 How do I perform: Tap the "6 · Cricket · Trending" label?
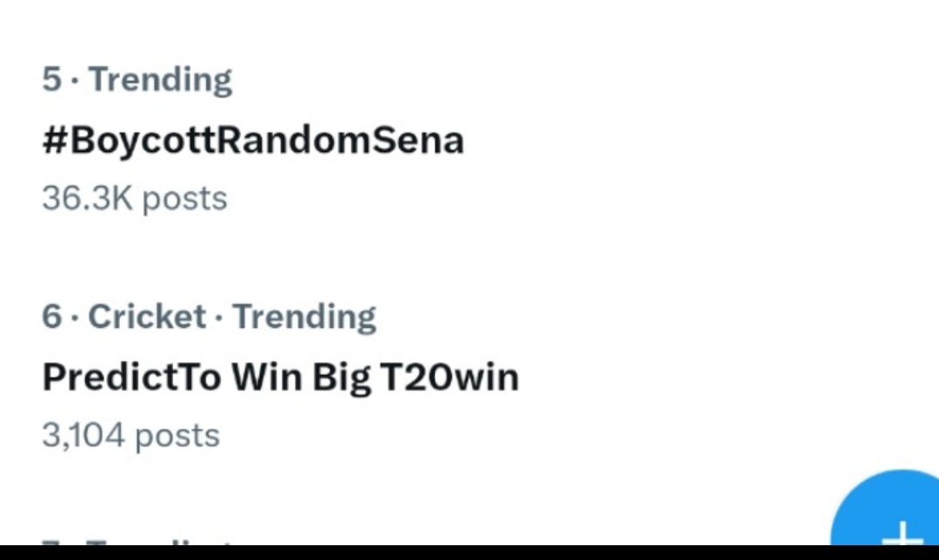tap(209, 317)
